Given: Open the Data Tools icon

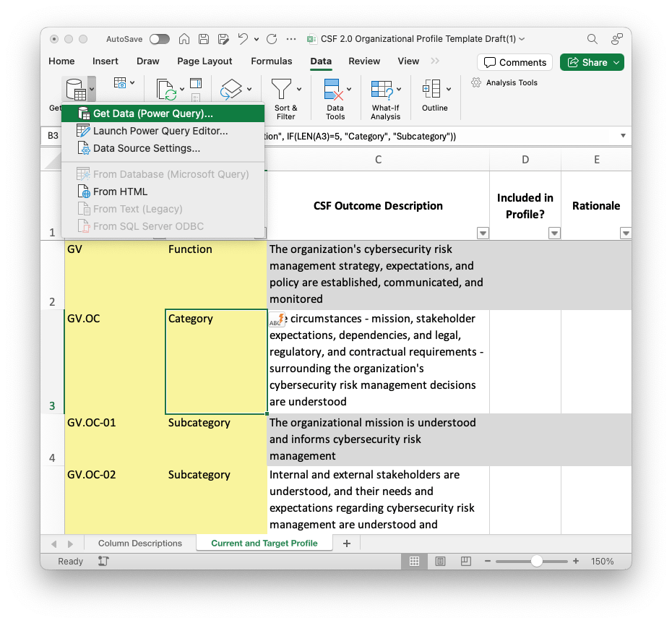Looking at the screenshot, I should click(335, 90).
